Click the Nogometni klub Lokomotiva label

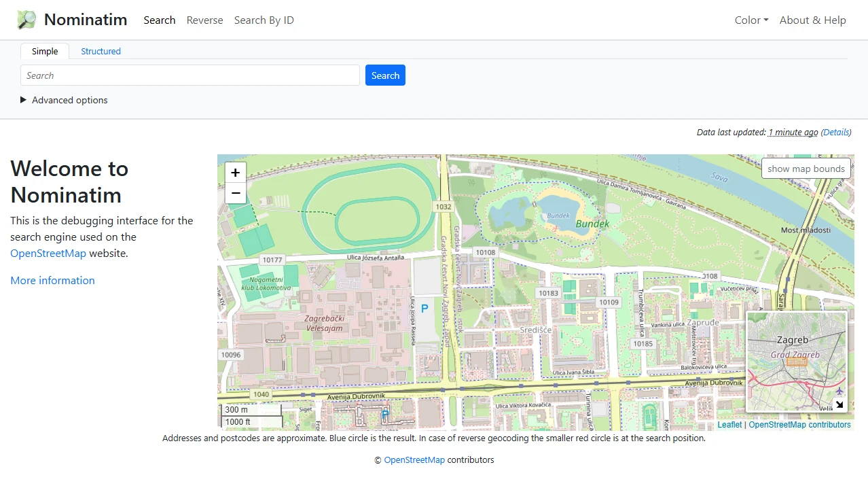(x=266, y=284)
